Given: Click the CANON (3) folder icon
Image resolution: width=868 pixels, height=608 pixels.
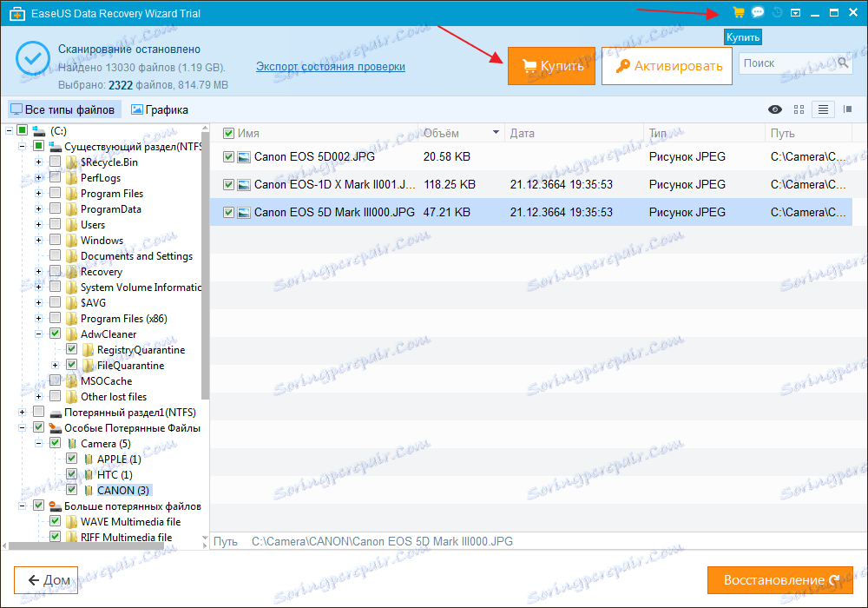Looking at the screenshot, I should [88, 491].
